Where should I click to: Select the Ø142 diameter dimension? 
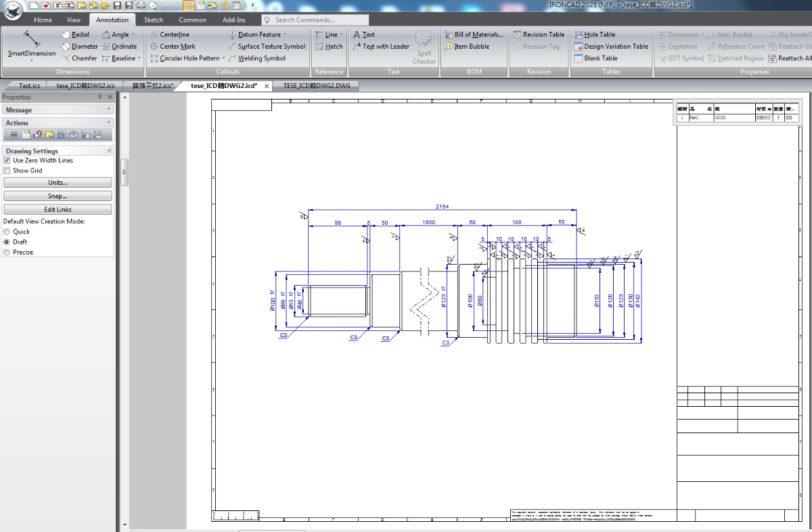638,301
